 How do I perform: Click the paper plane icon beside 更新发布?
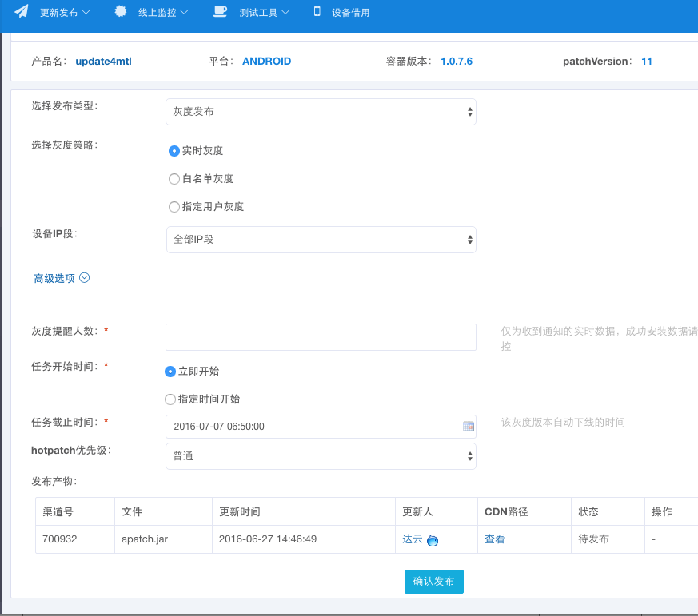tap(22, 11)
